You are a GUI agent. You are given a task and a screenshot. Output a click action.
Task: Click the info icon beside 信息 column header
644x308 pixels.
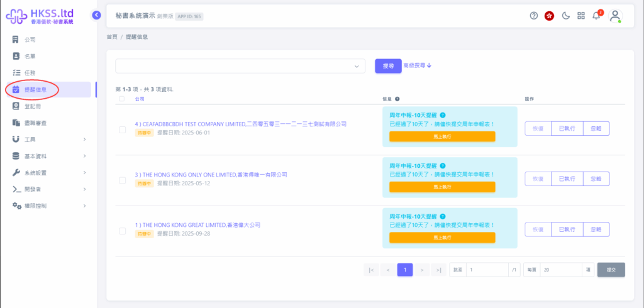(397, 99)
